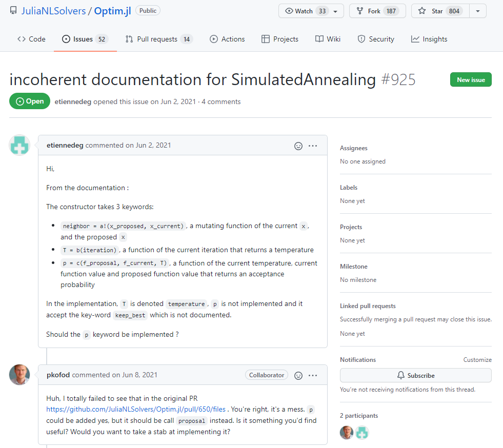Open the Security tab
The width and height of the screenshot is (503, 448).
tap(375, 39)
